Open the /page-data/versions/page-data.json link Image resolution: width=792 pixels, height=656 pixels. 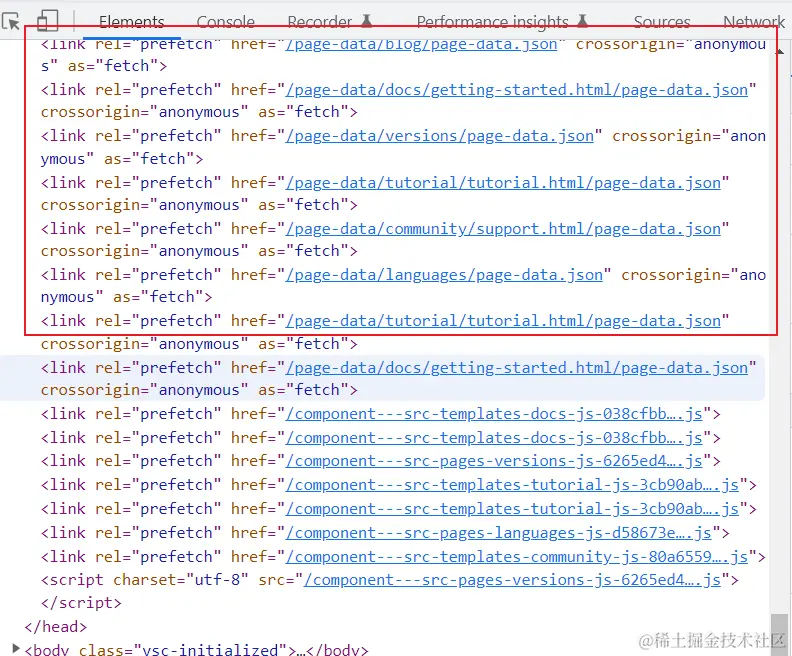[x=439, y=136]
